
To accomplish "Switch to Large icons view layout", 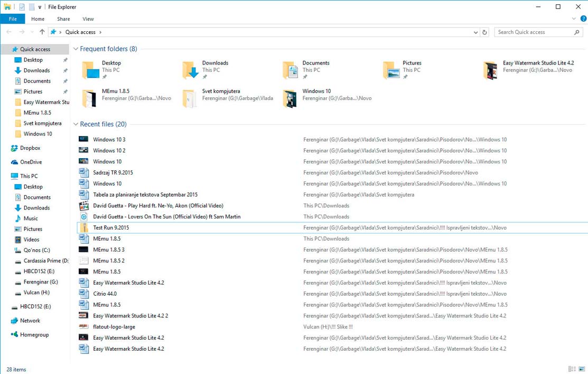I will [582, 369].
